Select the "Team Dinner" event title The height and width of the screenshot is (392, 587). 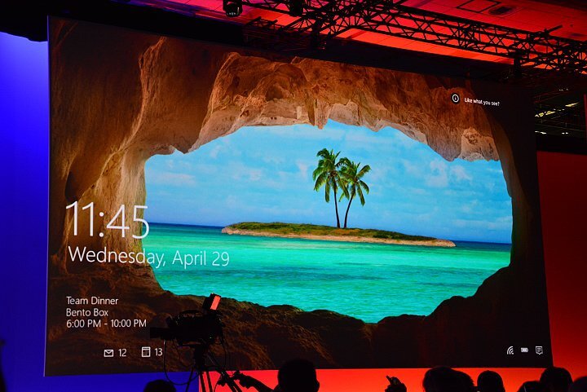[92, 301]
